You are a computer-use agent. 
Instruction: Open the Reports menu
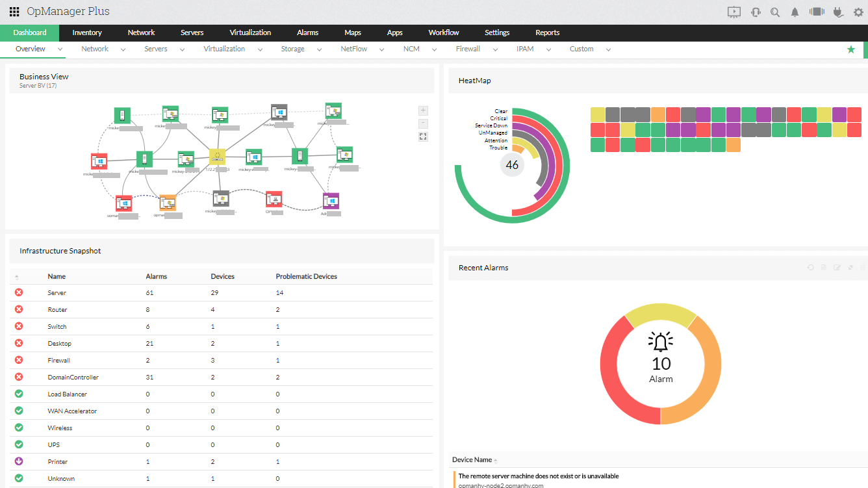547,32
